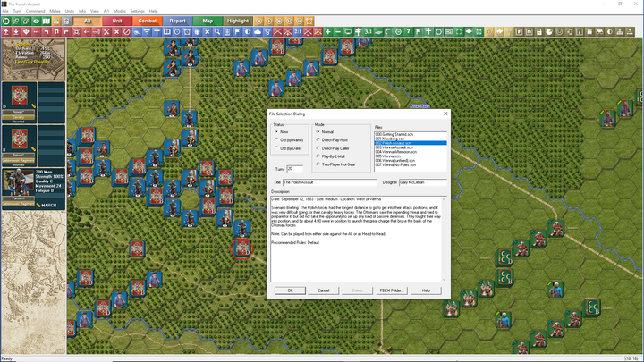Switch to the Report toolbar tab

[177, 21]
